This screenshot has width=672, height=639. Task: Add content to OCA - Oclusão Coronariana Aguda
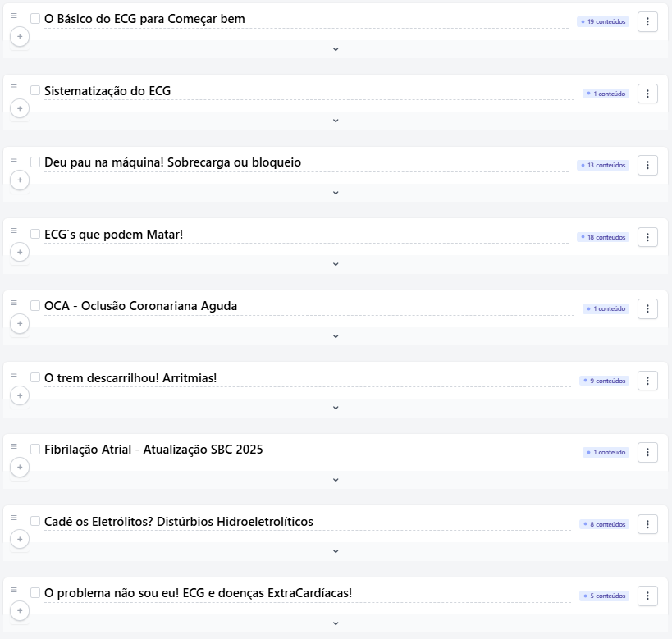point(20,324)
